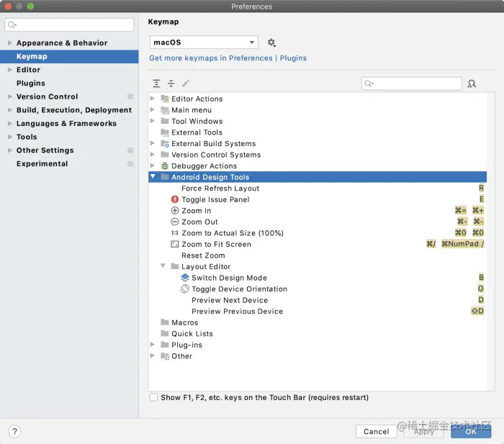504x444 pixels.
Task: Click the search magnifier in the sidebar search box
Action: [x=12, y=24]
